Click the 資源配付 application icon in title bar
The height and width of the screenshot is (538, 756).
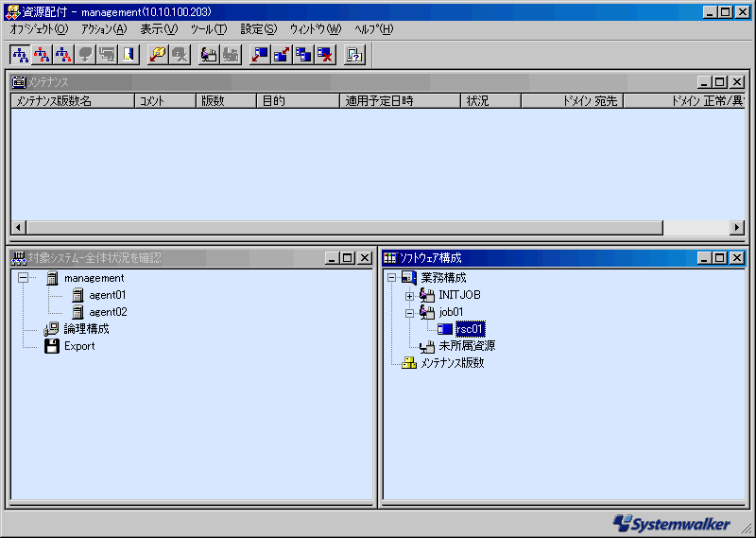click(12, 12)
